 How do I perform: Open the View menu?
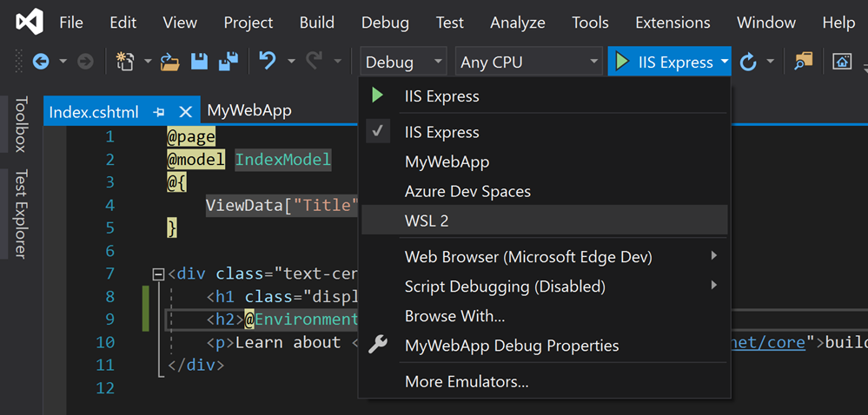[x=180, y=23]
